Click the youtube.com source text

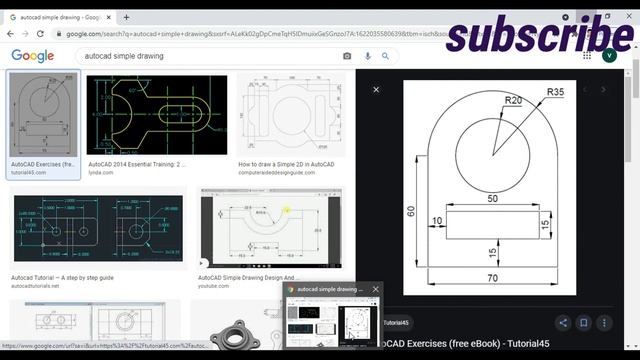click(213, 286)
